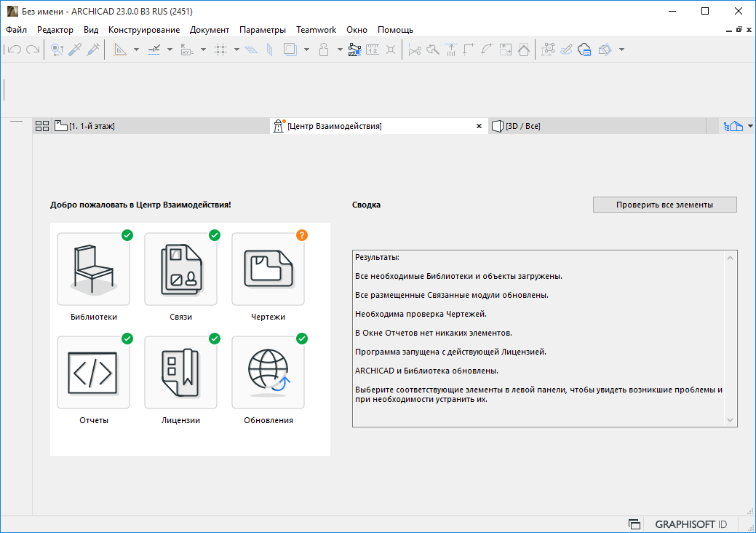The height and width of the screenshot is (533, 756).
Task: Open snap guides dropdown arrow
Action: [170, 50]
